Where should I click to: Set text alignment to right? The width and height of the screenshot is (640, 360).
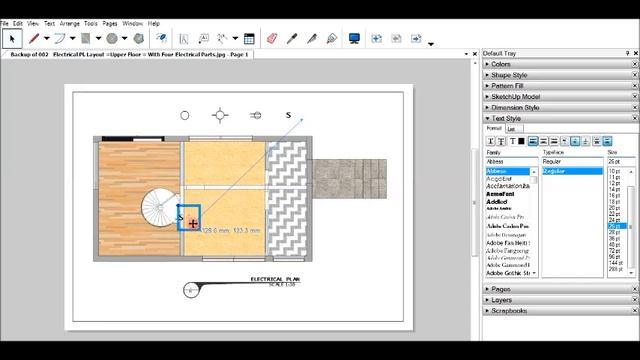[554, 141]
